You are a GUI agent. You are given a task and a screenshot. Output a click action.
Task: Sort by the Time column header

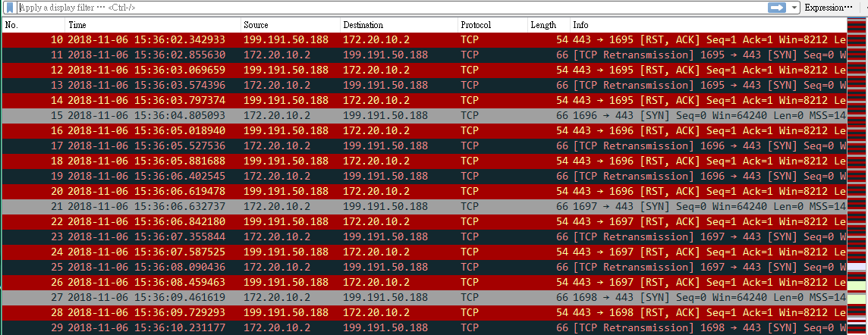tap(153, 26)
